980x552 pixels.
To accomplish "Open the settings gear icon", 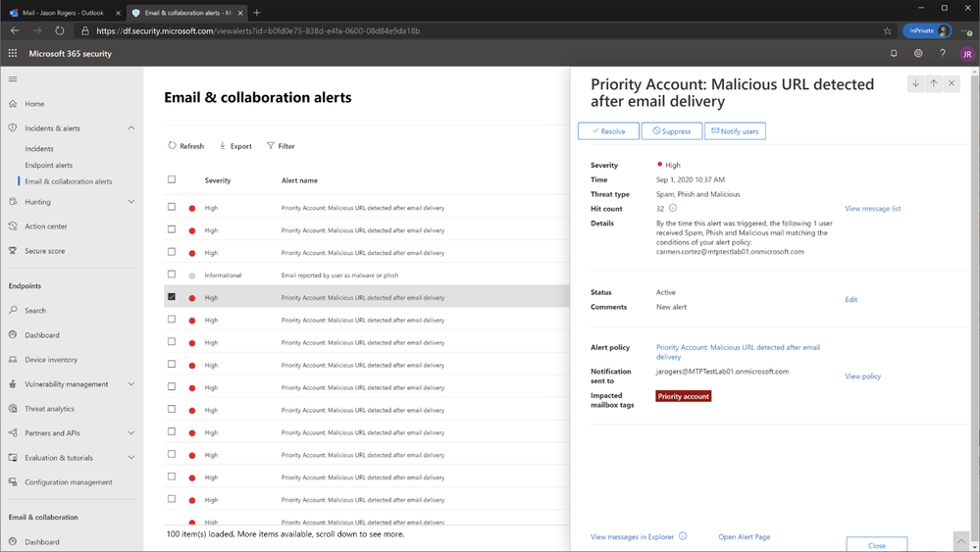I will 918,54.
